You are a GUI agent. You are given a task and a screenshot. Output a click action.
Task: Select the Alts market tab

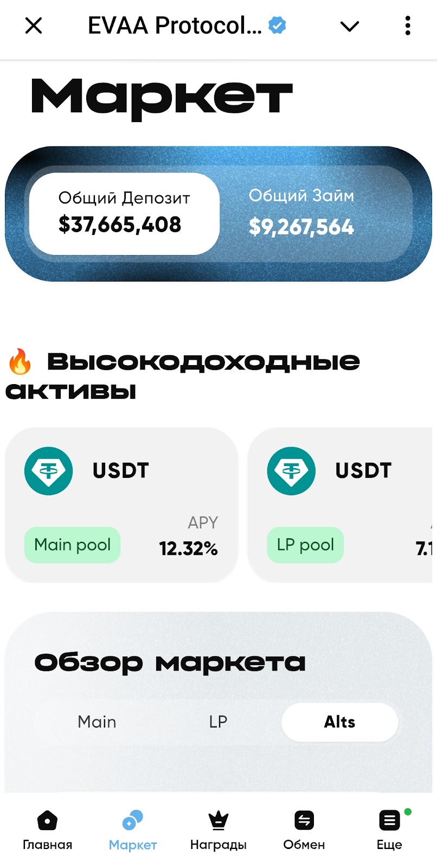coord(340,722)
